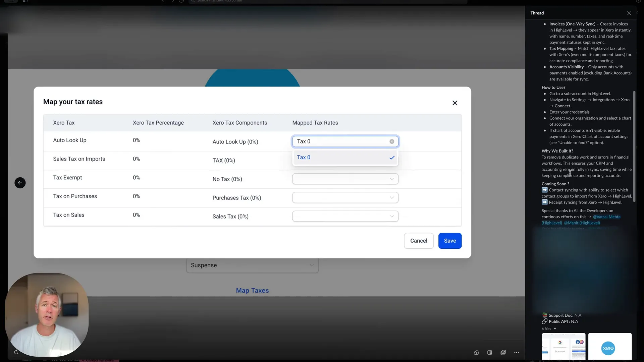Open the Suspense account dropdown
The image size is (644, 362).
tap(252, 265)
